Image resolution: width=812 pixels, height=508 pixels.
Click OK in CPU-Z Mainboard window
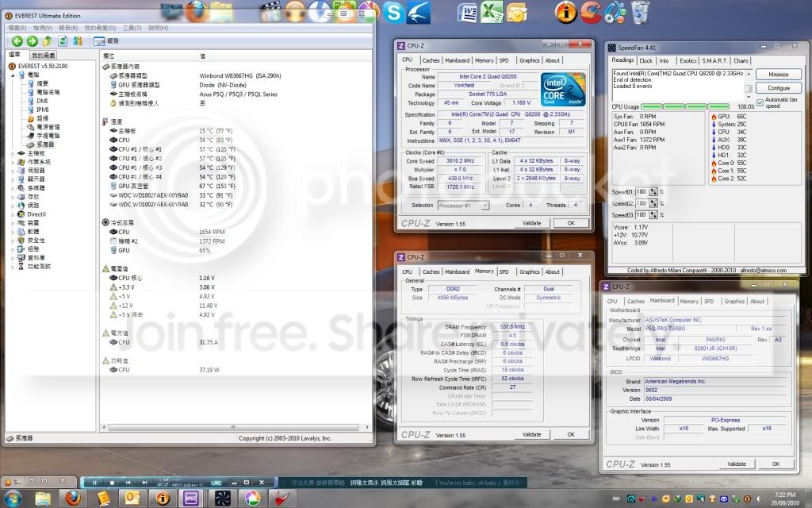pyautogui.click(x=776, y=464)
